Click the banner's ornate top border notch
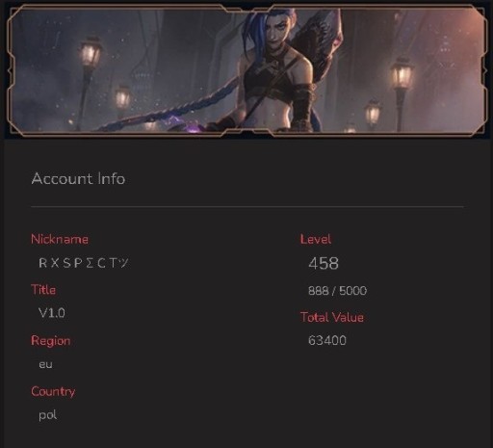Image resolution: width=493 pixels, height=448 pixels. click(x=247, y=9)
